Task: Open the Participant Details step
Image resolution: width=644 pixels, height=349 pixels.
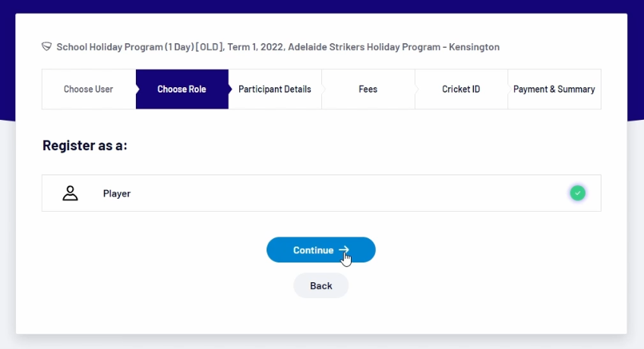Action: click(x=275, y=90)
